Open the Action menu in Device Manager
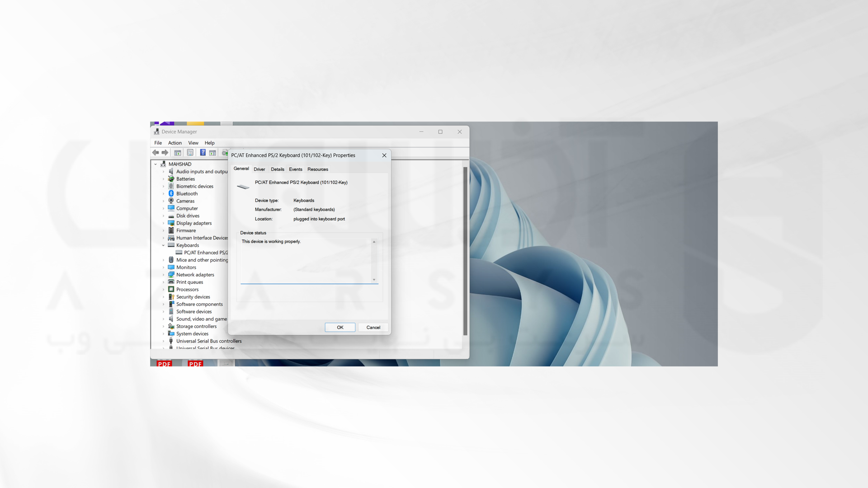Viewport: 868px width, 488px height. click(174, 142)
